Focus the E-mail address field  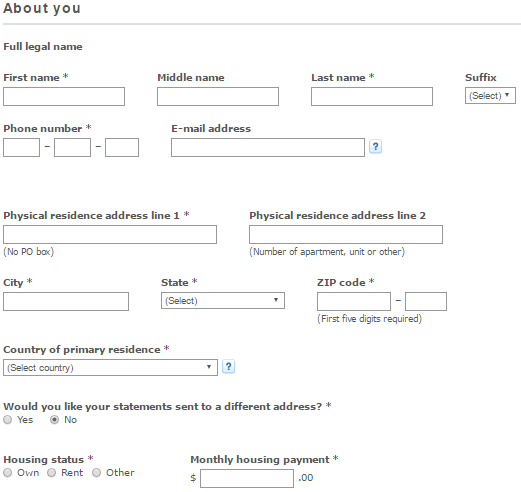268,148
